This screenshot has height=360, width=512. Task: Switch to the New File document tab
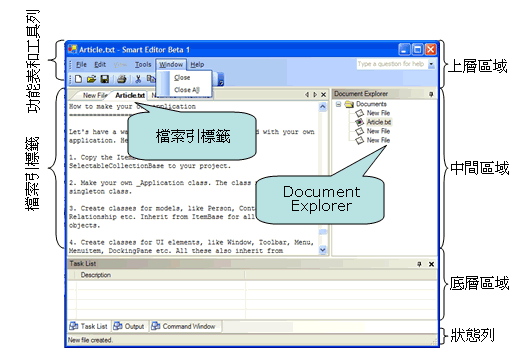click(x=94, y=95)
